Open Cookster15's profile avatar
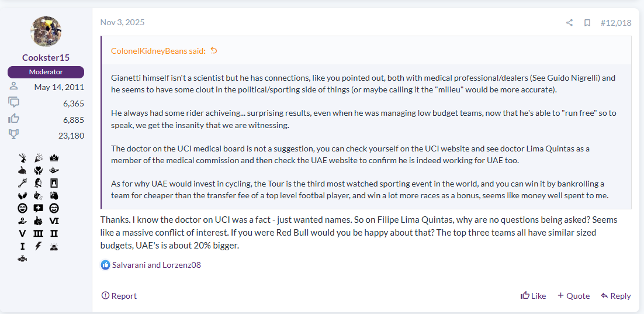644x314 pixels. tap(46, 32)
